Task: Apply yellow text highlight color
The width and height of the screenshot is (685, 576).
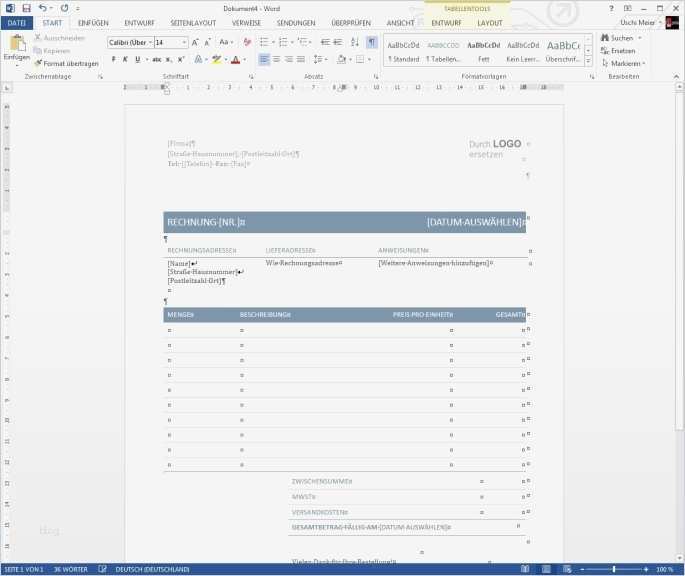Action: [x=216, y=59]
